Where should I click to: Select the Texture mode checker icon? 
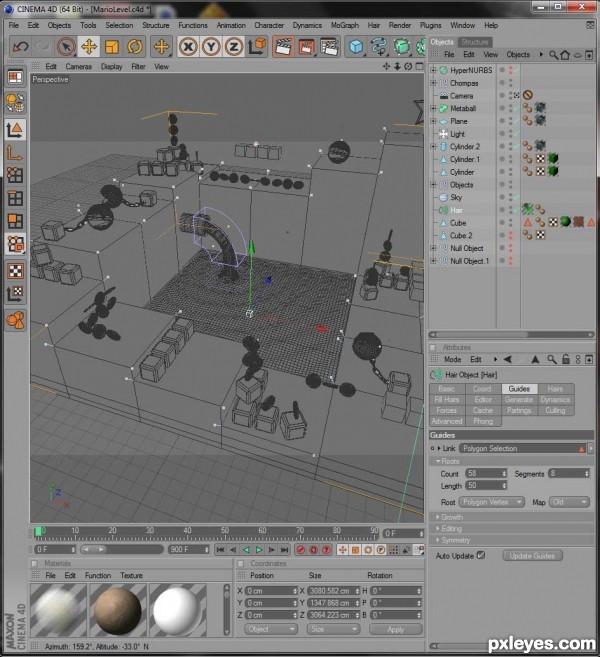click(x=16, y=271)
